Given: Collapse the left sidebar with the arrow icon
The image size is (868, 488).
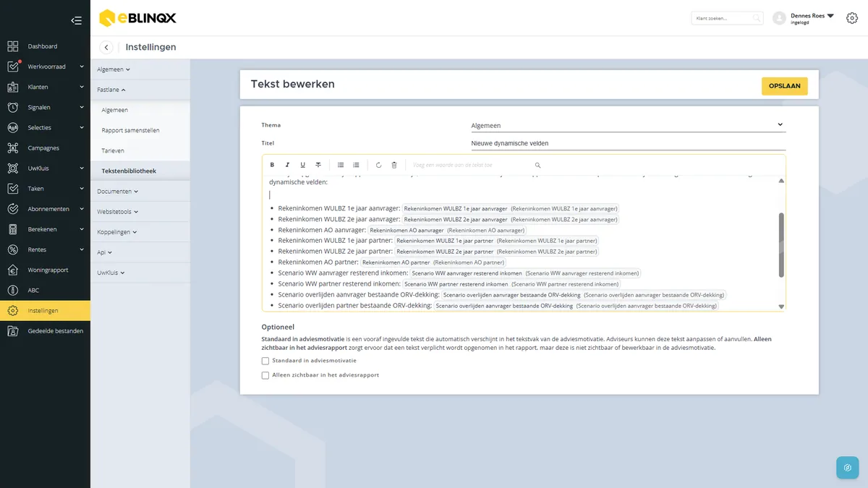Looking at the screenshot, I should [76, 20].
